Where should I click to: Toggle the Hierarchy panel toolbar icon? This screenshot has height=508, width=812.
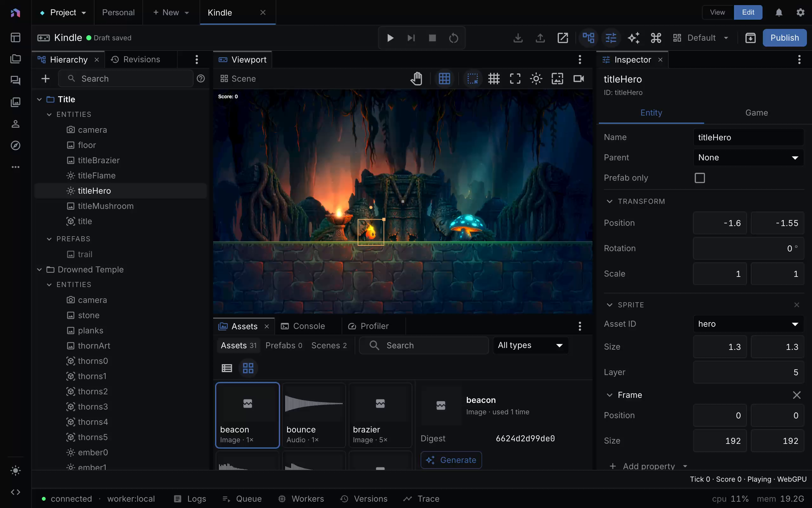pyautogui.click(x=588, y=38)
